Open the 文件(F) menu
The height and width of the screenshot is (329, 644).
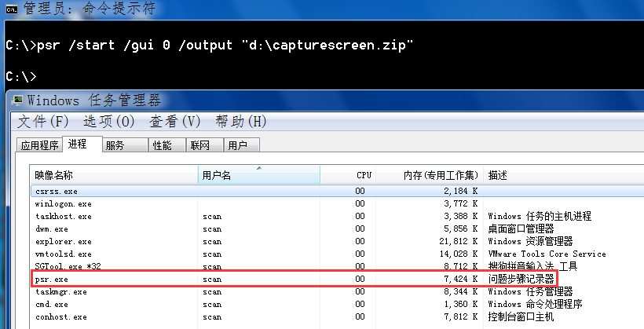point(42,122)
